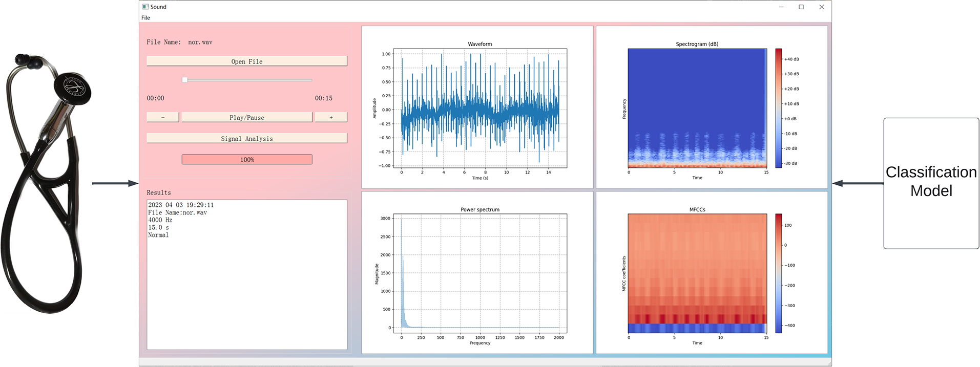Click the audio position slider handle
The height and width of the screenshot is (367, 980).
185,80
